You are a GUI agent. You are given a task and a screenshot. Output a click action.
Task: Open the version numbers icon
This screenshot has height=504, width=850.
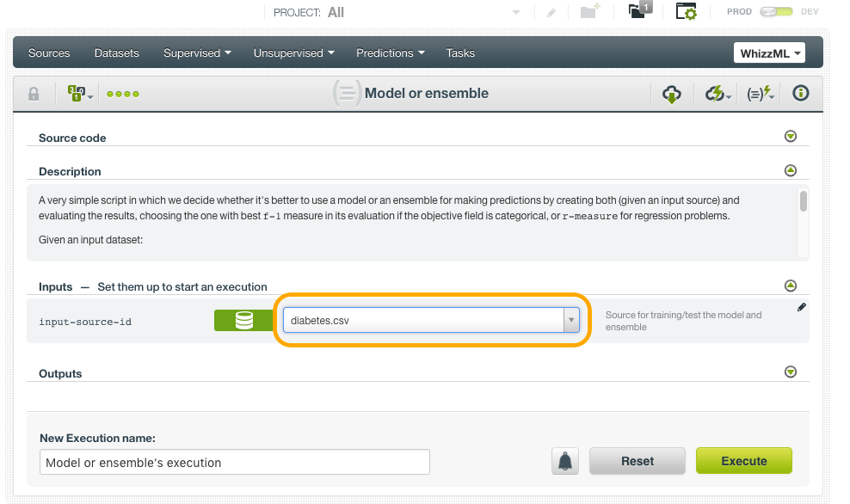76,93
